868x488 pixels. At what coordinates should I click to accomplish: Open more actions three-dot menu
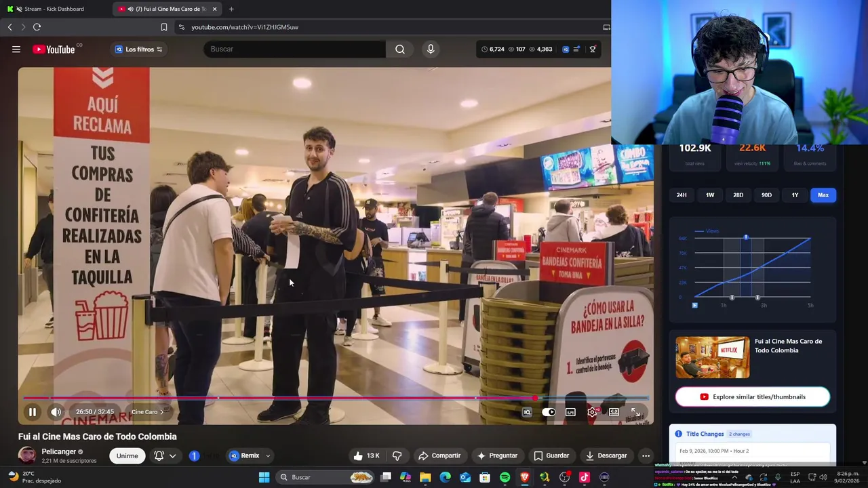click(x=646, y=455)
